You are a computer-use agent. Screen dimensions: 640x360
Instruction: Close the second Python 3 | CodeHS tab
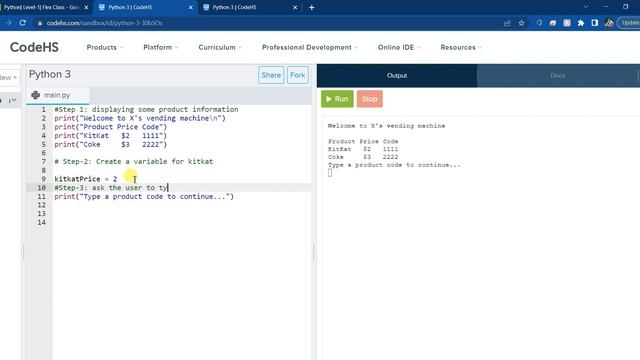click(295, 7)
